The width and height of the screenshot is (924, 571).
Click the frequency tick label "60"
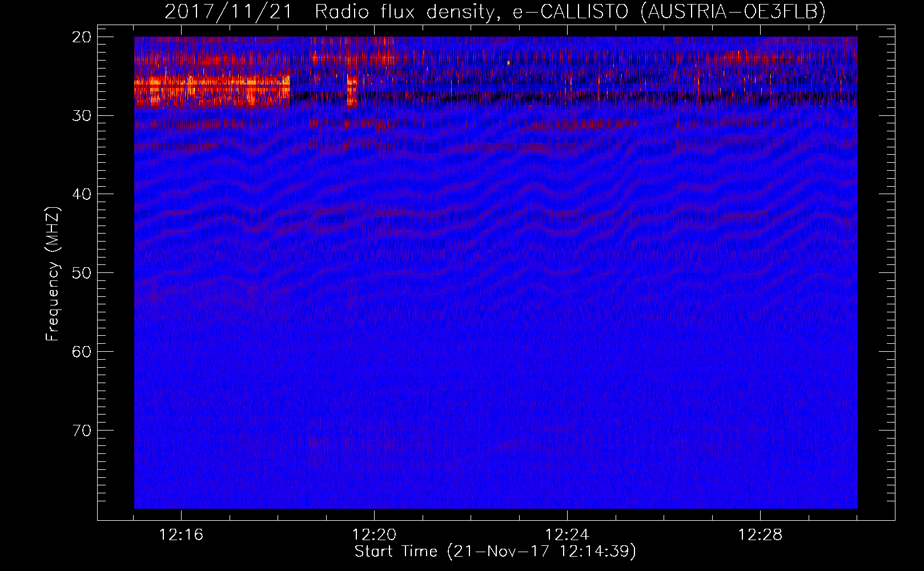pos(82,352)
